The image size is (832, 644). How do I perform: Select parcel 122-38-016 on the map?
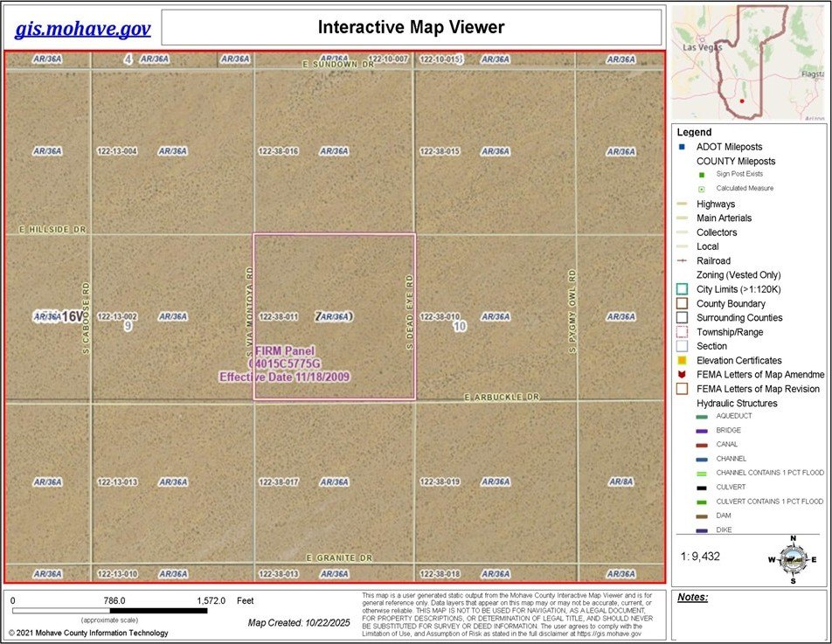[279, 151]
